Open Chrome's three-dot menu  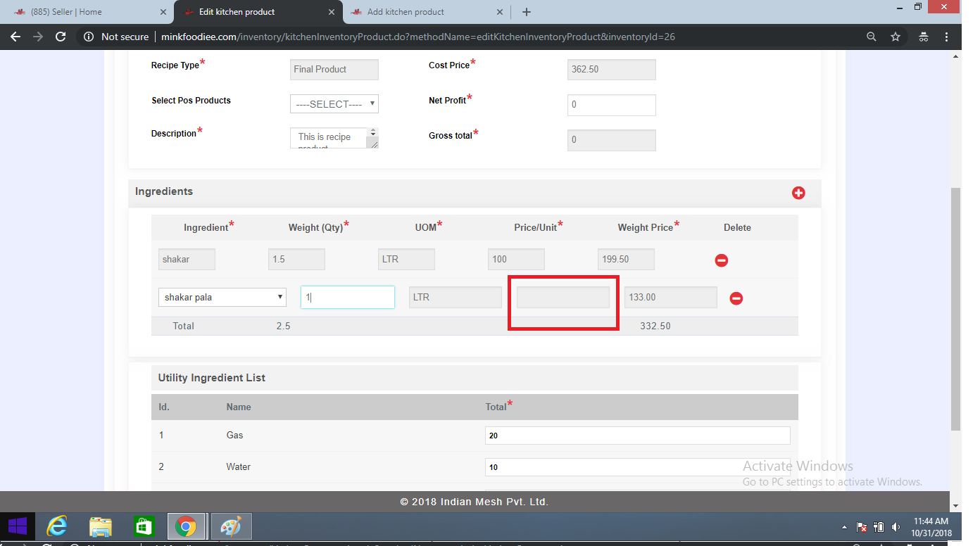tap(946, 37)
